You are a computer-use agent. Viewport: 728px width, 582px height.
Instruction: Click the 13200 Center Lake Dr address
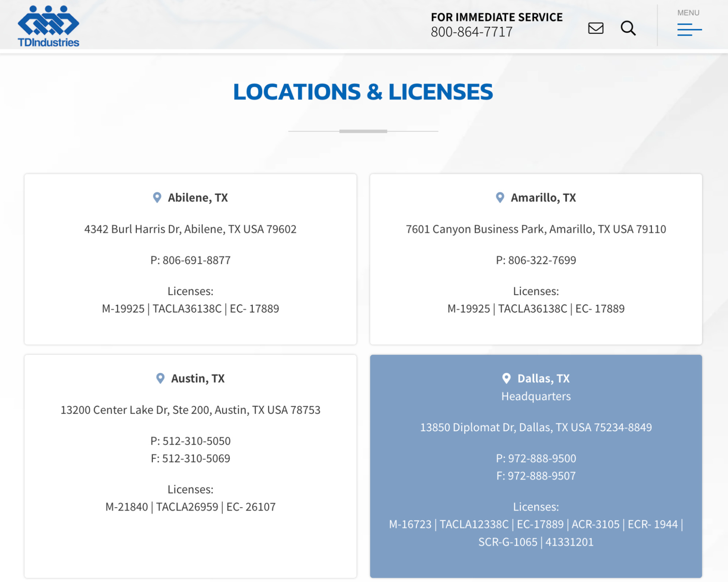click(x=190, y=410)
